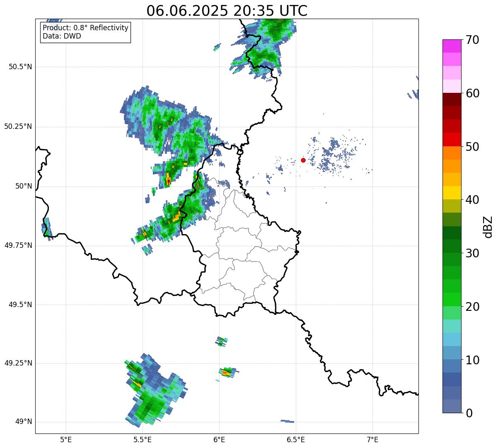Viewport: 498px width, 448px height.
Task: Pick the colorbar tick label 40
Action: coord(472,200)
